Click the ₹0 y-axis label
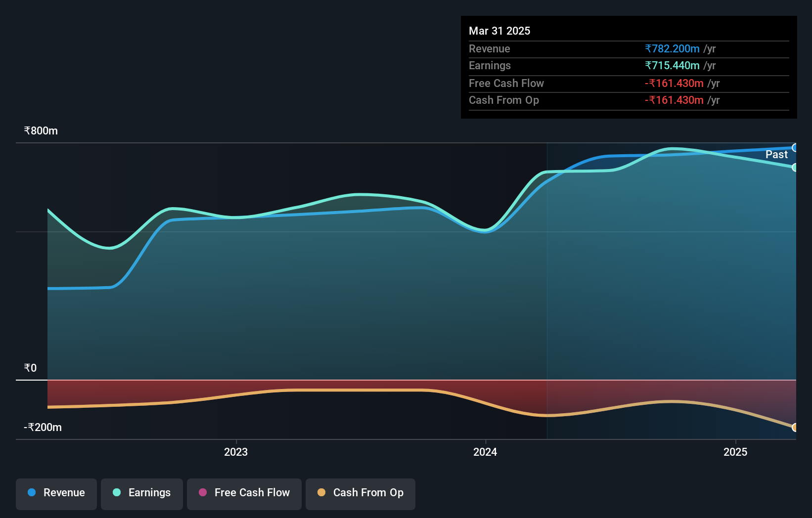 (x=30, y=368)
